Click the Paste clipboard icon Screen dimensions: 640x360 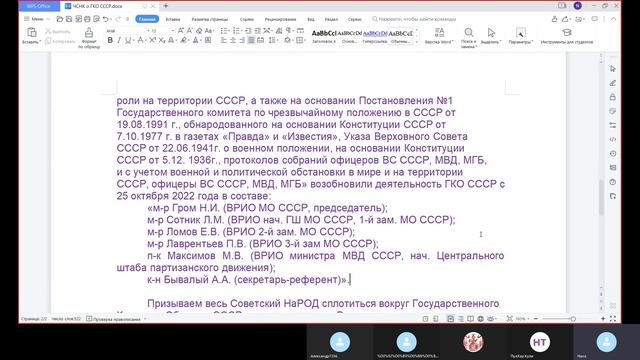pos(31,32)
